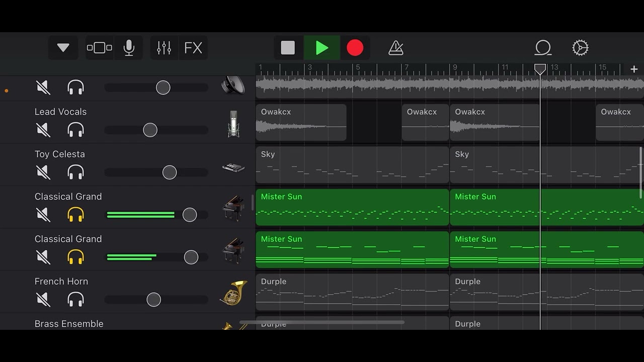Unsolo the second Classical Grand track
This screenshot has width=644, height=362.
coord(75,257)
